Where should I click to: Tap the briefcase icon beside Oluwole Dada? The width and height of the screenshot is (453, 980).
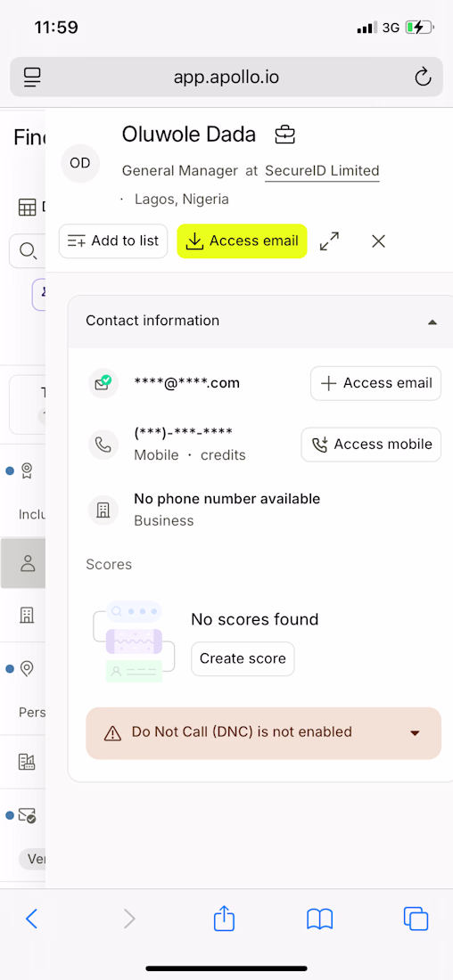tap(284, 135)
